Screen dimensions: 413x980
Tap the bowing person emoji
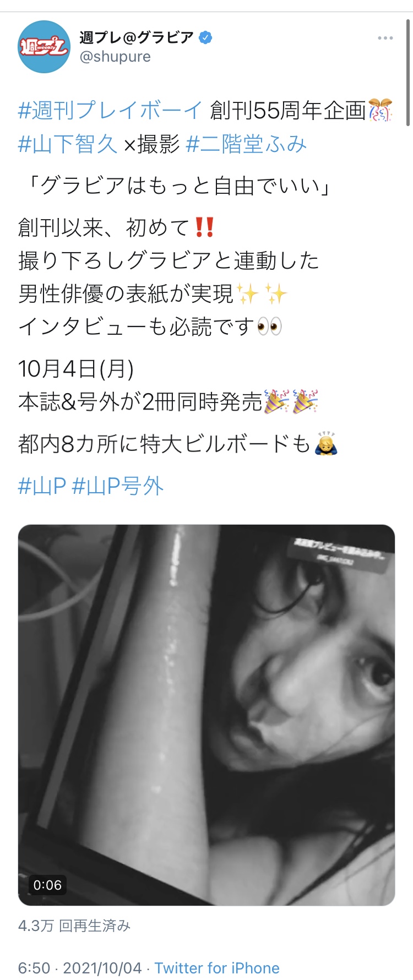326,443
